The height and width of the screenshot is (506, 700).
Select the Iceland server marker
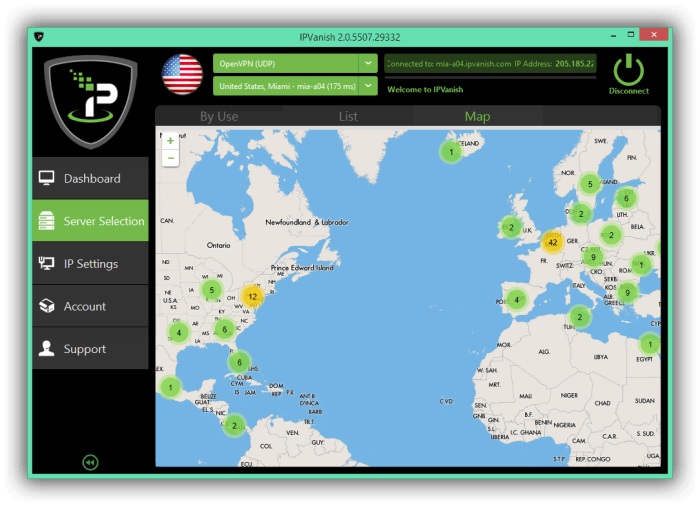(x=451, y=152)
